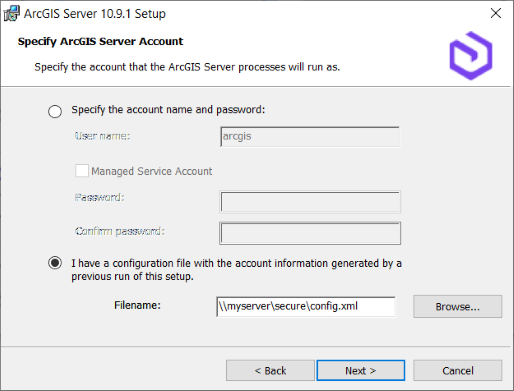Click the 'ArcGIS Server 10.9.1 Setup' title text
The height and width of the screenshot is (391, 514).
[x=95, y=14]
